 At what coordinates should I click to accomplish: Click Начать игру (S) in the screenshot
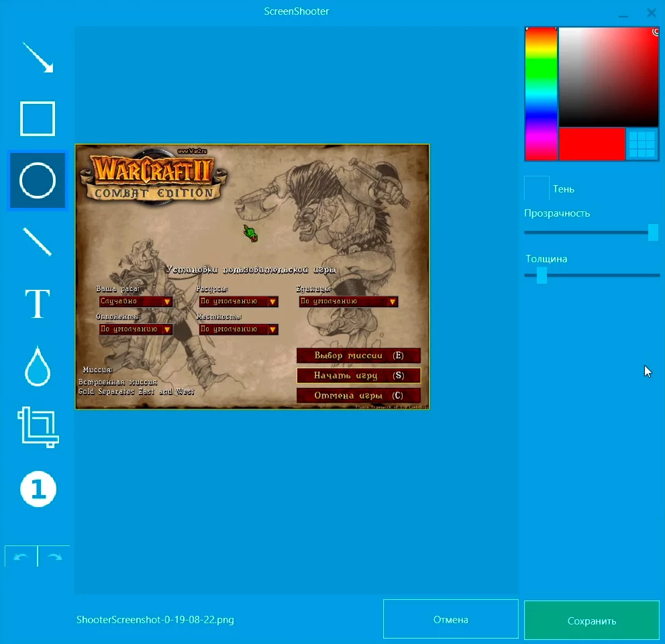coord(359,375)
